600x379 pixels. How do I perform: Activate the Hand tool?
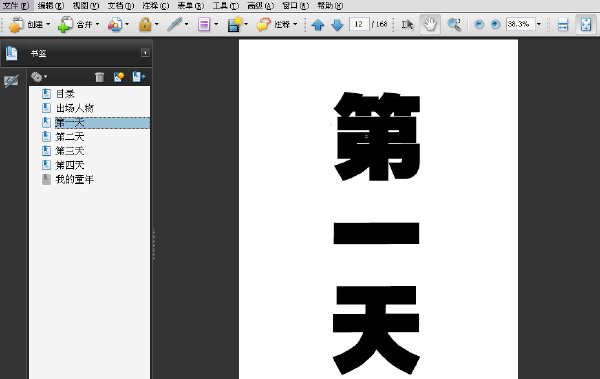click(x=430, y=25)
